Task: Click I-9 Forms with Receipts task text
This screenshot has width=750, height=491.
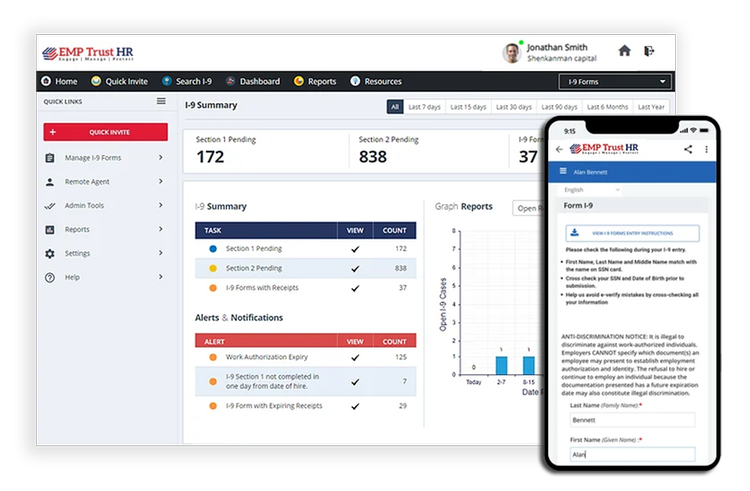Action: click(262, 288)
